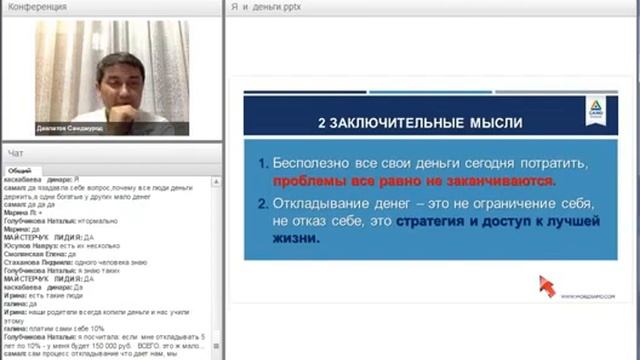Click slide text 'Откладывание денег – это не ограничение себя'

coord(433,203)
